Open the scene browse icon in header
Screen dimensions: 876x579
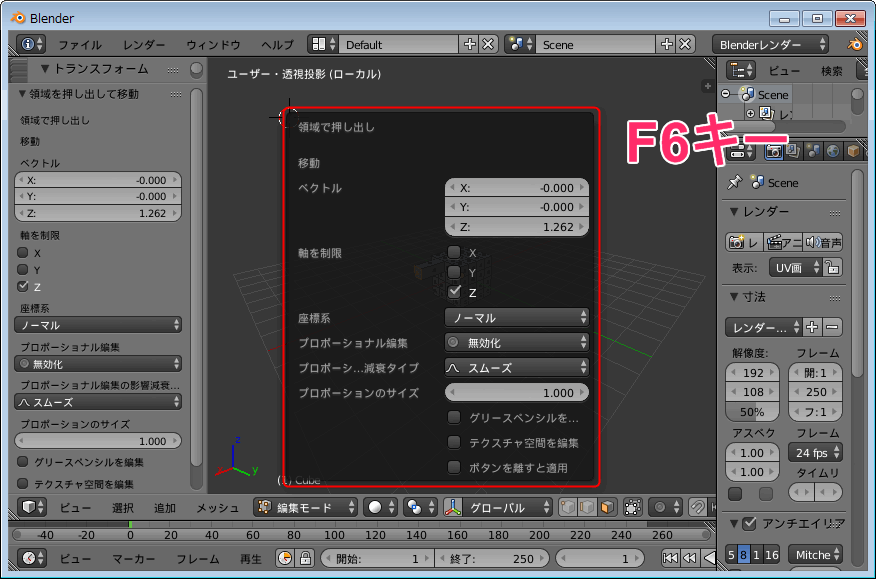[520, 44]
